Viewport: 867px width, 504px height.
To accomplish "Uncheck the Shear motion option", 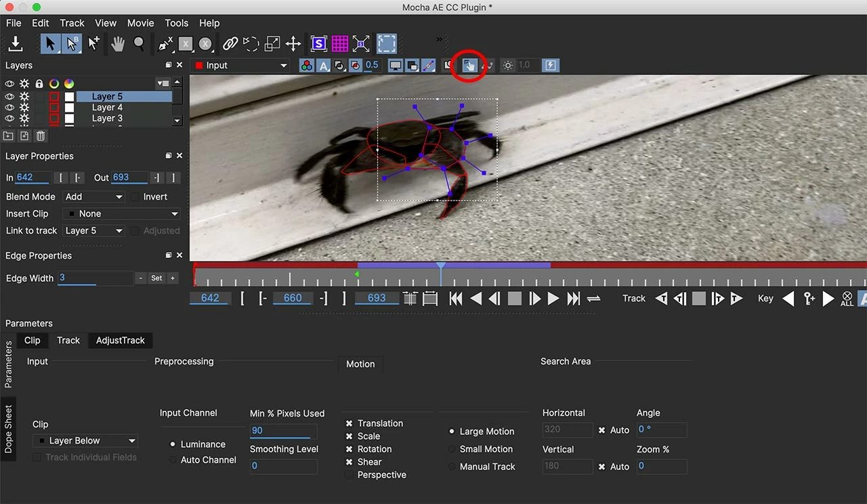I will click(x=350, y=462).
